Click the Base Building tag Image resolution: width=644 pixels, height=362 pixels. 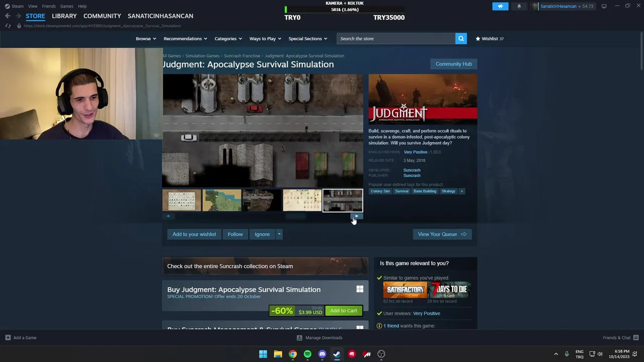pyautogui.click(x=425, y=191)
